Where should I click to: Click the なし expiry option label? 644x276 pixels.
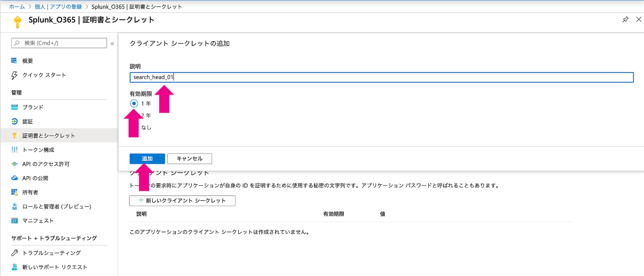146,127
